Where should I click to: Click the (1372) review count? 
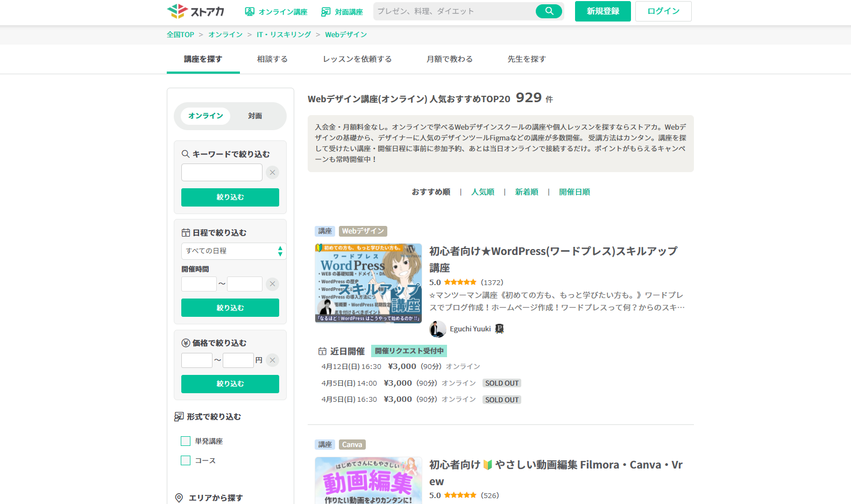click(x=492, y=282)
